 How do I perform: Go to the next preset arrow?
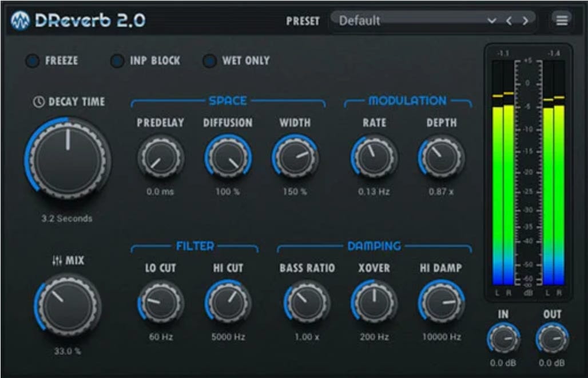click(526, 21)
